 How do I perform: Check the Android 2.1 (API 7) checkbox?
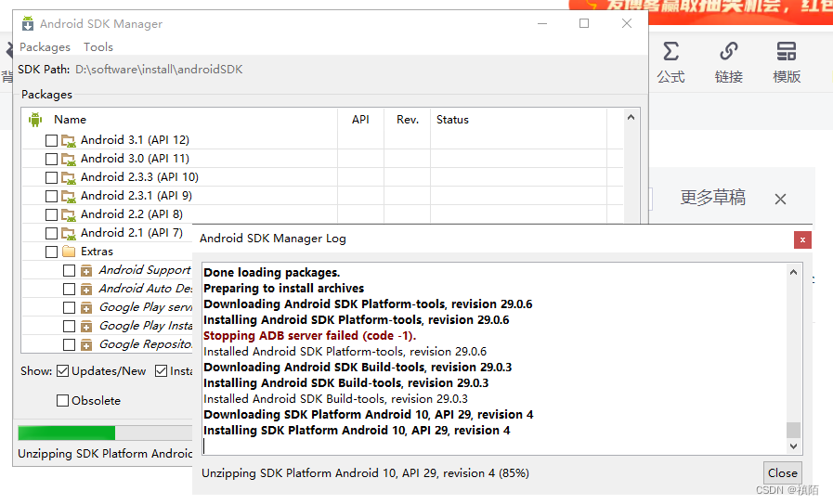51,234
